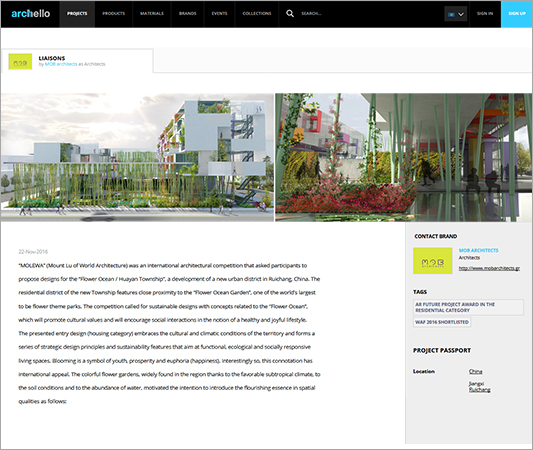Select Events in the navigation bar
The width and height of the screenshot is (533, 450).
pos(219,14)
